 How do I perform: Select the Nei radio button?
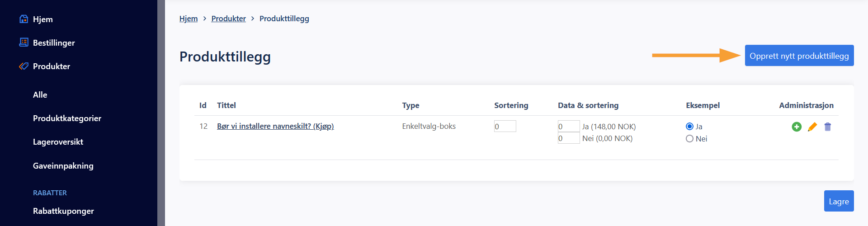pos(689,139)
